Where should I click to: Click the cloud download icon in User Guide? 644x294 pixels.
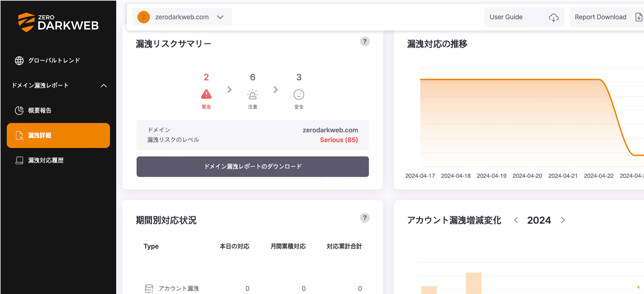point(553,17)
